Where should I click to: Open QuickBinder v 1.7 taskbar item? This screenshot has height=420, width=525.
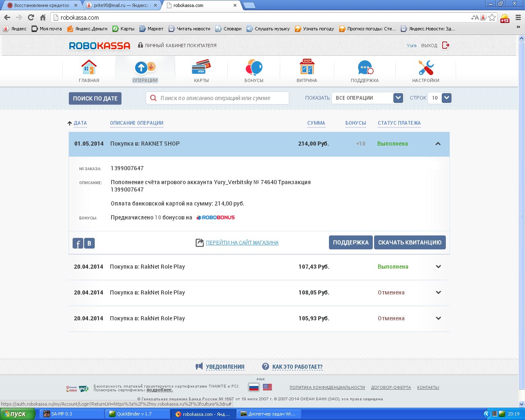coord(137,414)
